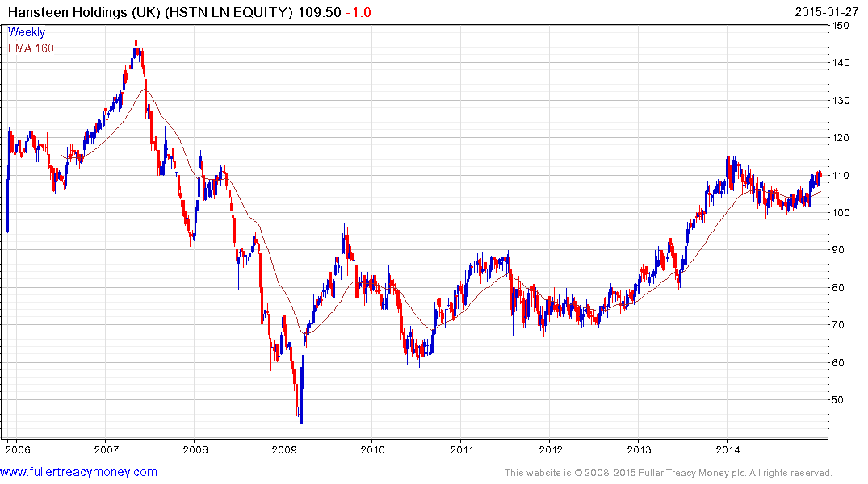This screenshot has width=868, height=484.
Task: Click the 2012 year axis label
Action: point(551,449)
